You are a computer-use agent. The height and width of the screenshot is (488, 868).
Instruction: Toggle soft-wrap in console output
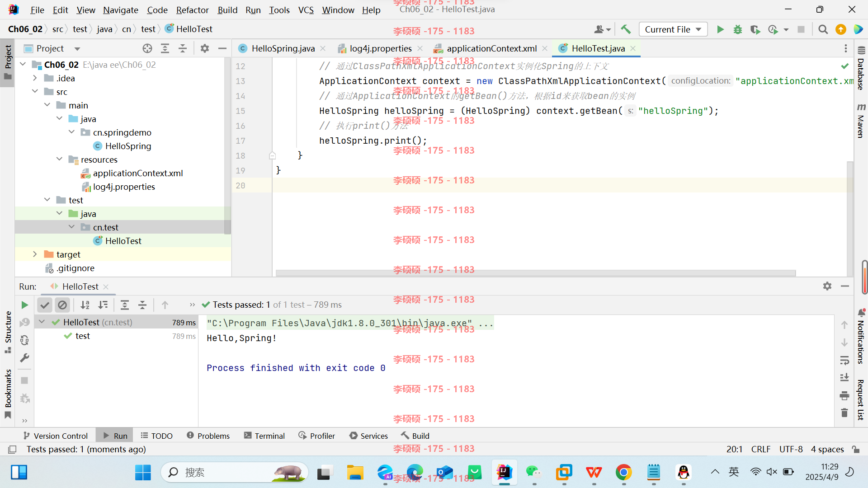pos(844,360)
